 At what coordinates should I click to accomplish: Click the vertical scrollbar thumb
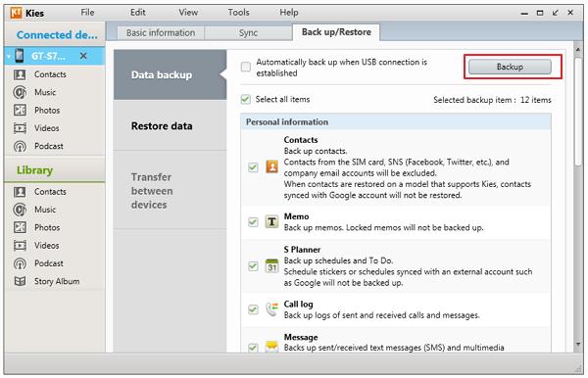pos(578,112)
